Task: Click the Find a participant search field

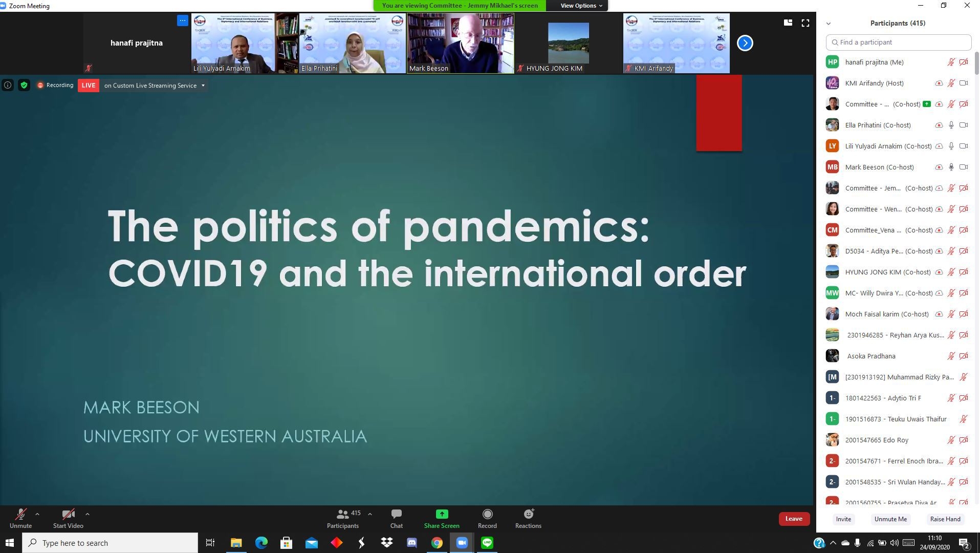Action: 898,42
